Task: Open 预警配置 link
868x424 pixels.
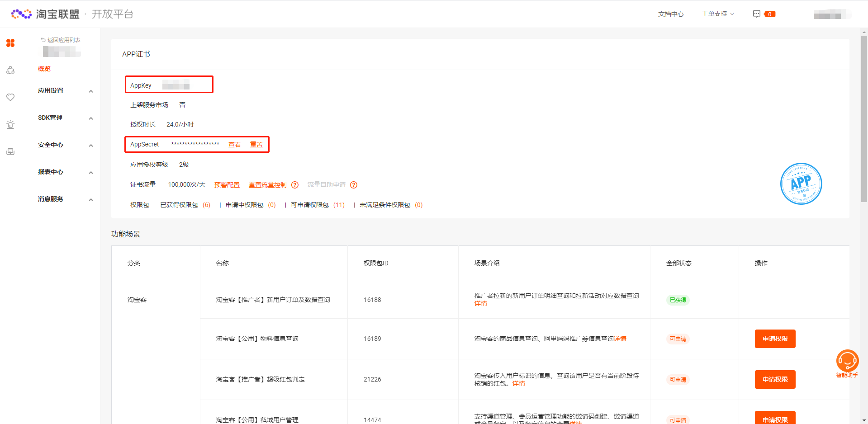Action: pyautogui.click(x=227, y=185)
